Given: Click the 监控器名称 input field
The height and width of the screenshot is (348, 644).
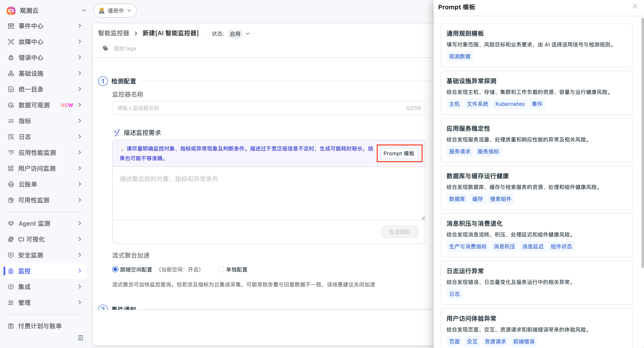Looking at the screenshot, I should (x=269, y=108).
